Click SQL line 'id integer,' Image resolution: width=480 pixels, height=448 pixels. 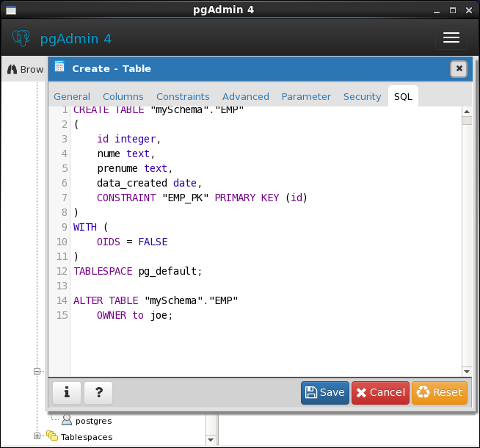(129, 139)
